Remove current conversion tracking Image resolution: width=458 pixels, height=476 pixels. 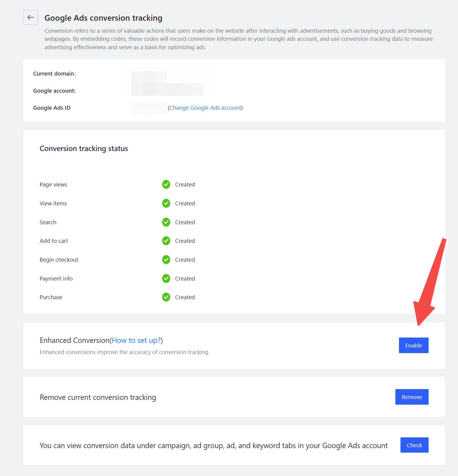coord(412,397)
